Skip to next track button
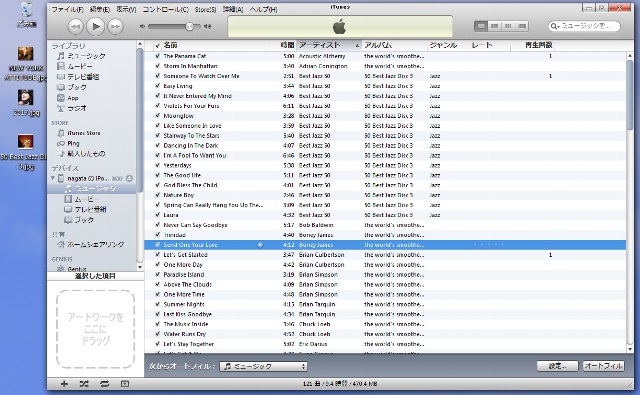640x395 pixels. [115, 27]
